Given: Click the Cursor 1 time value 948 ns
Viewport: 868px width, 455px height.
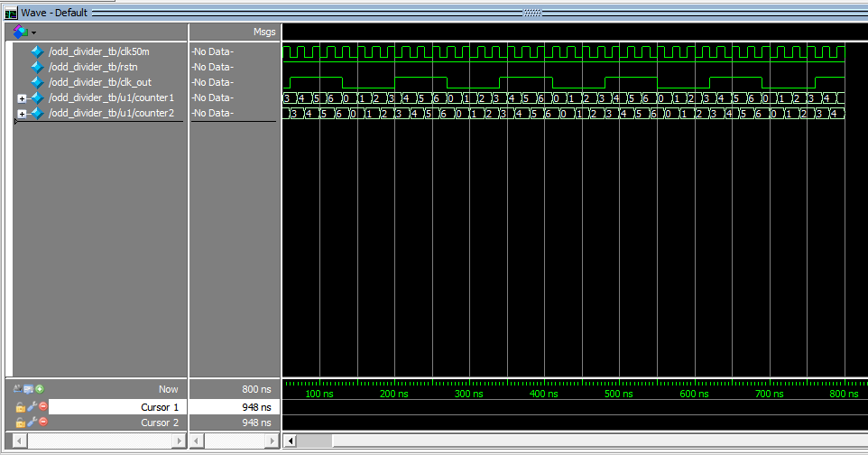Looking at the screenshot, I should point(256,407).
